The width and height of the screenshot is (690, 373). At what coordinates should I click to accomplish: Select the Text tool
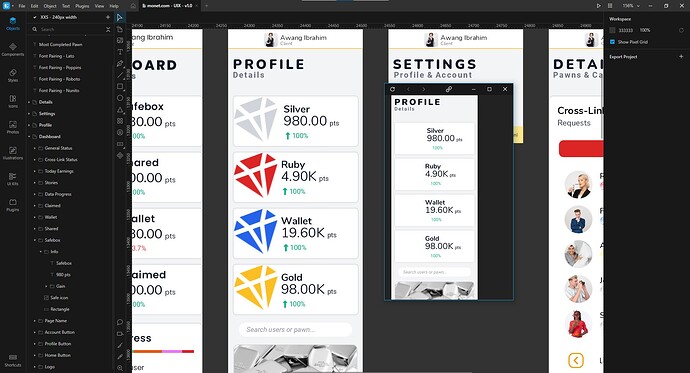120,52
